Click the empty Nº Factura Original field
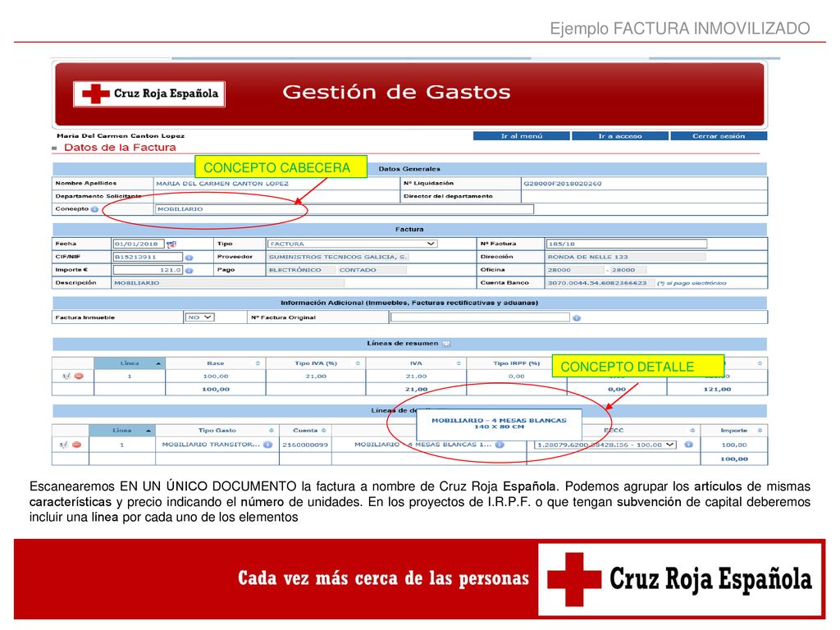Screen dimensions: 840x630 click(480, 317)
